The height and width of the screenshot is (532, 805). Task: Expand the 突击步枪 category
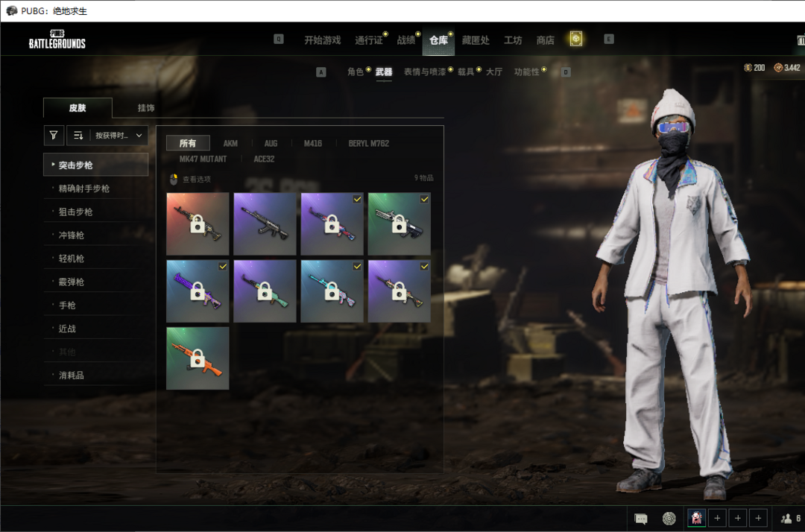(96, 165)
